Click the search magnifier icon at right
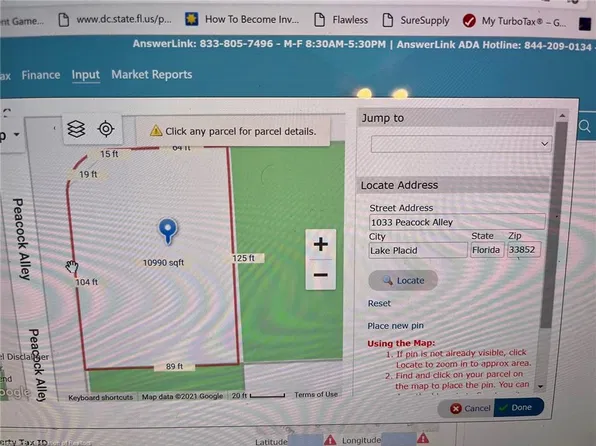This screenshot has width=596, height=446. pyautogui.click(x=585, y=126)
